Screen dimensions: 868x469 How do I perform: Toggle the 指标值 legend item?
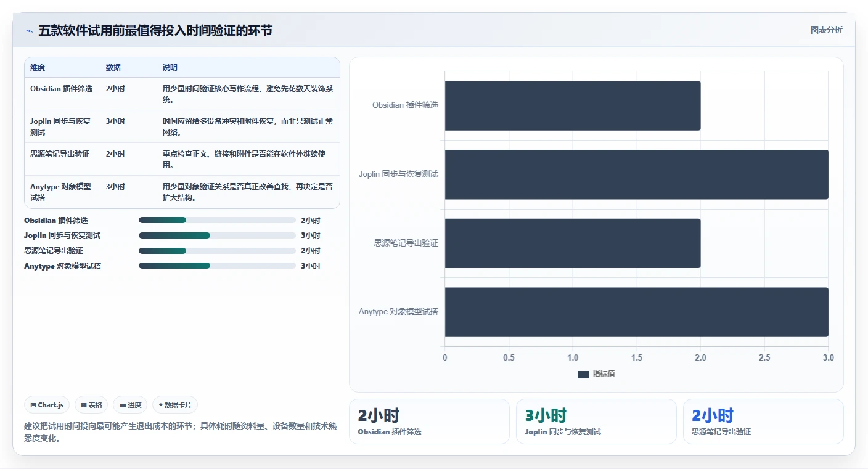596,374
